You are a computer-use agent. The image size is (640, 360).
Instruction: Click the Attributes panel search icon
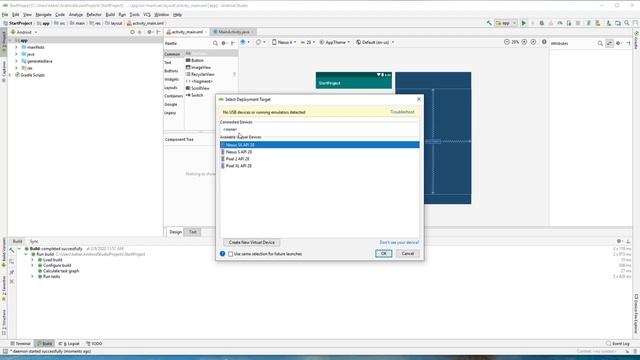(x=600, y=43)
